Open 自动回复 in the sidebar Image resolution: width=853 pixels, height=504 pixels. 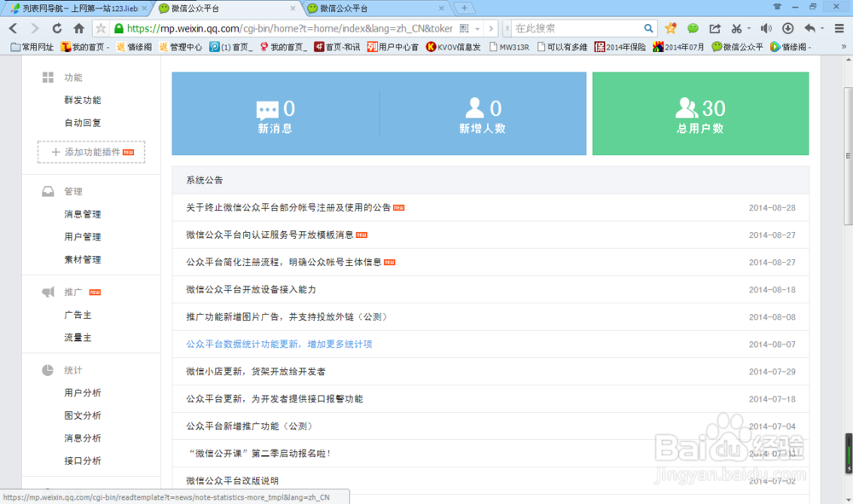coord(83,123)
